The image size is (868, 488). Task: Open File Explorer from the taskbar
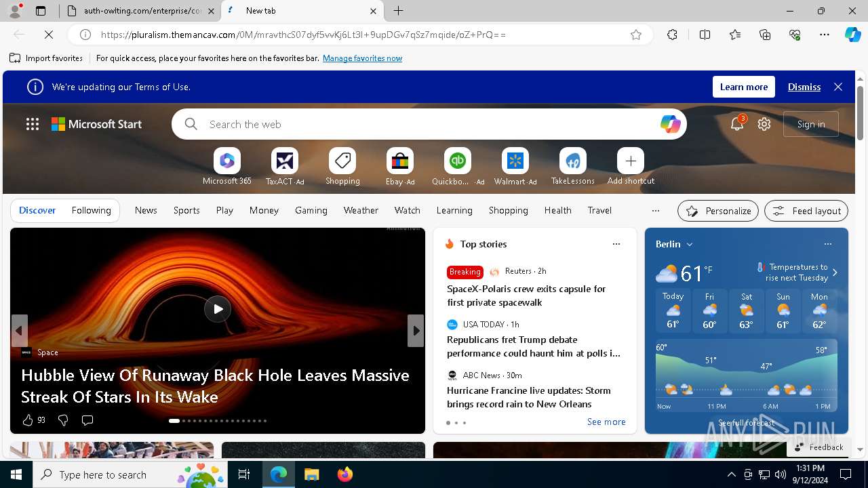312,474
